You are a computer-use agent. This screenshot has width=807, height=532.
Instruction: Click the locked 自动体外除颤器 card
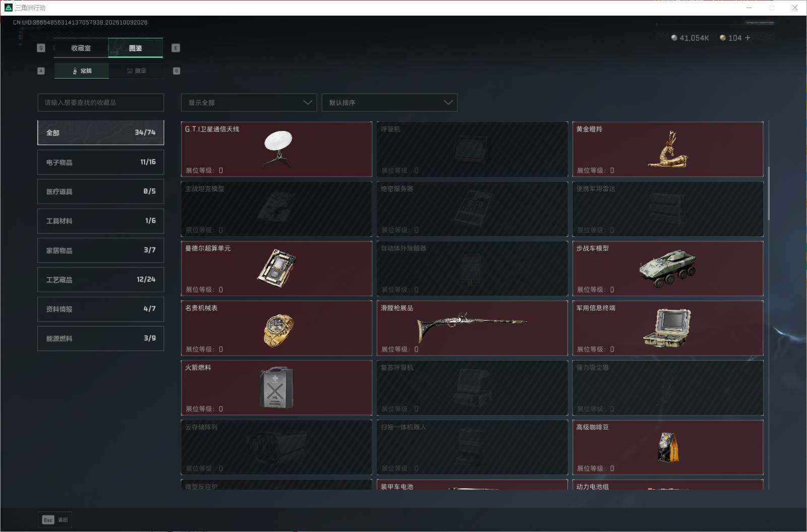(x=472, y=269)
